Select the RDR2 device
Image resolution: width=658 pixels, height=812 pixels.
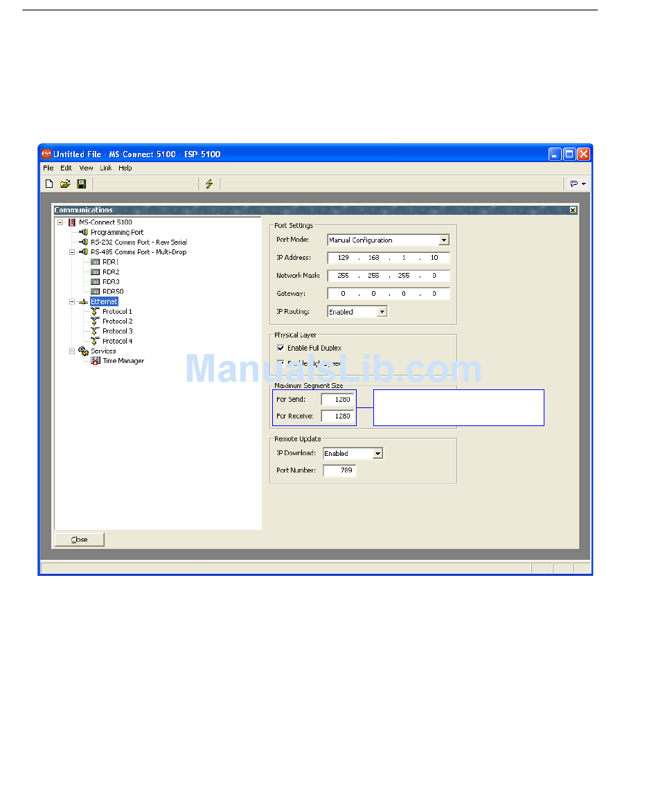tap(111, 272)
